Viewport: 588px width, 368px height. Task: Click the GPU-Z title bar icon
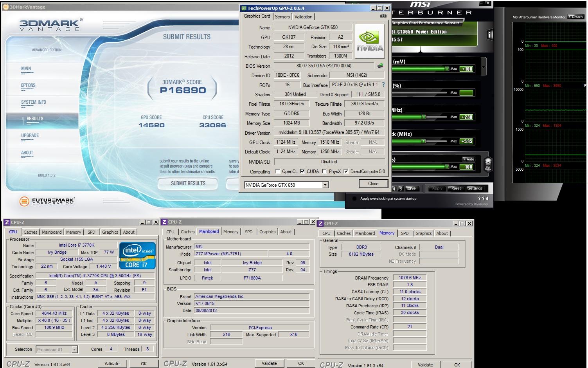(244, 8)
